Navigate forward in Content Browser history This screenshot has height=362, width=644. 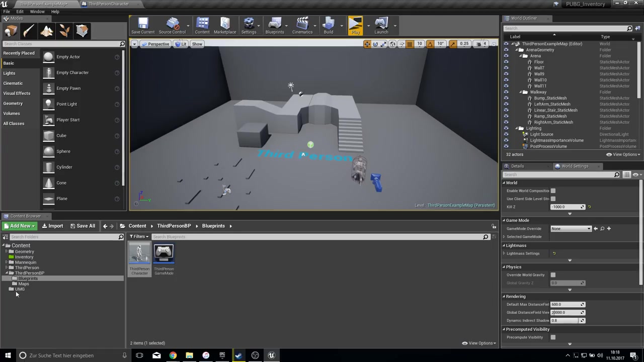(112, 226)
